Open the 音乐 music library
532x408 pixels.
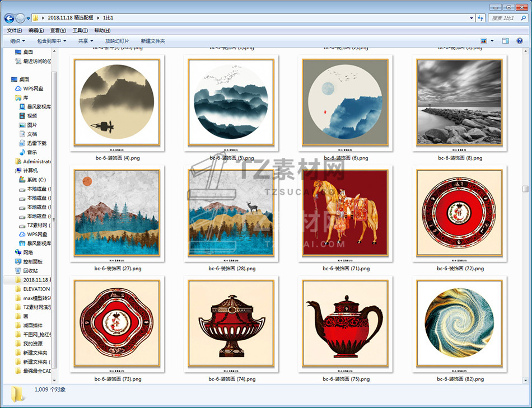click(x=32, y=152)
